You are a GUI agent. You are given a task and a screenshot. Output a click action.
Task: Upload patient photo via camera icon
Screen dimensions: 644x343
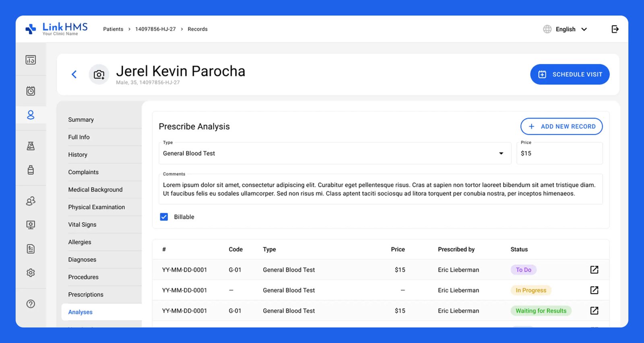point(99,74)
